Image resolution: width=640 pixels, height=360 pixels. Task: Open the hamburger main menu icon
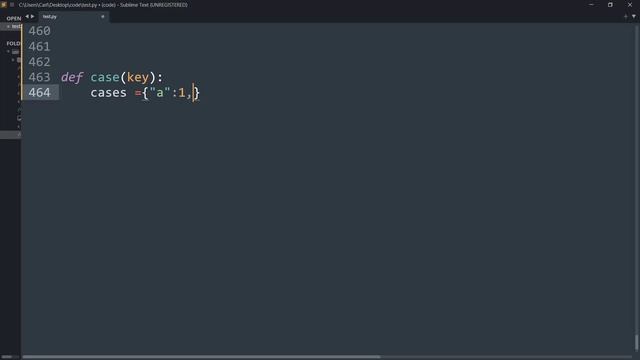point(12,4)
